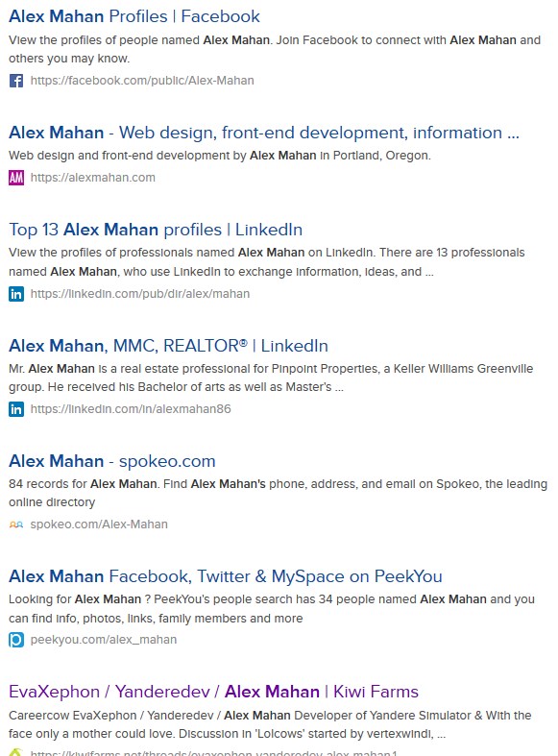Click the Kiwi Farms favicon at the bottom

(16, 752)
